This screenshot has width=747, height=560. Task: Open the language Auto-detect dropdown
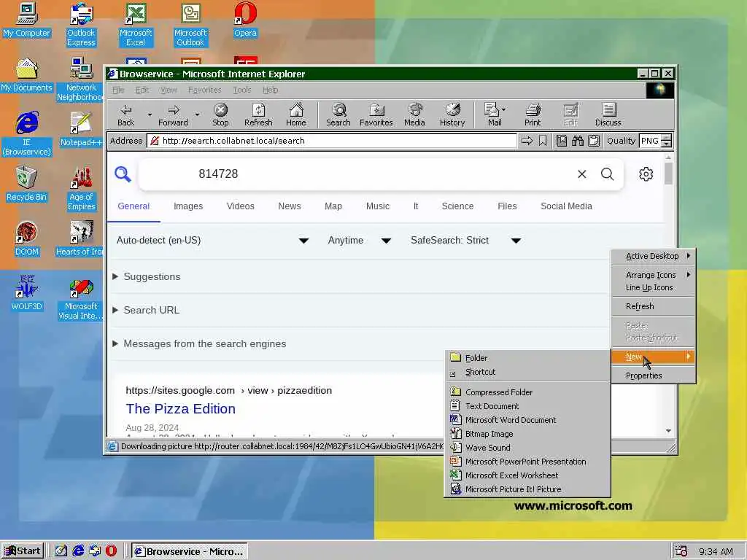[212, 241]
